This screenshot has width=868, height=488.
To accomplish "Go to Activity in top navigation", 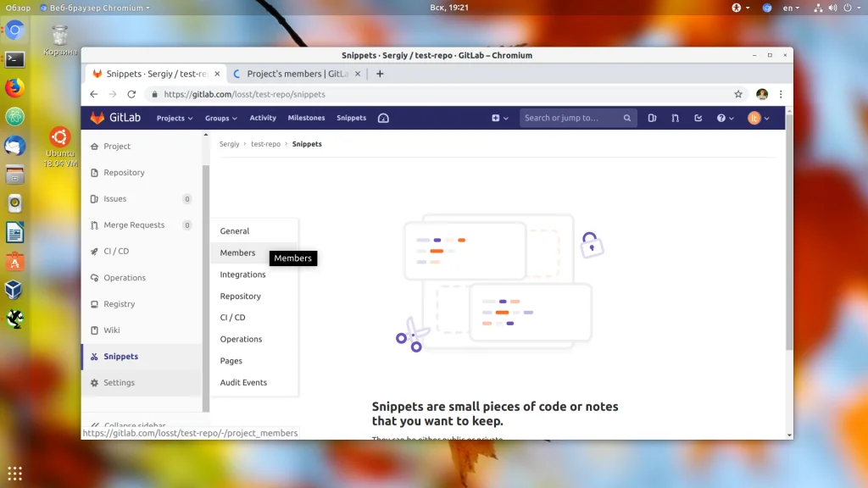I will [x=263, y=118].
